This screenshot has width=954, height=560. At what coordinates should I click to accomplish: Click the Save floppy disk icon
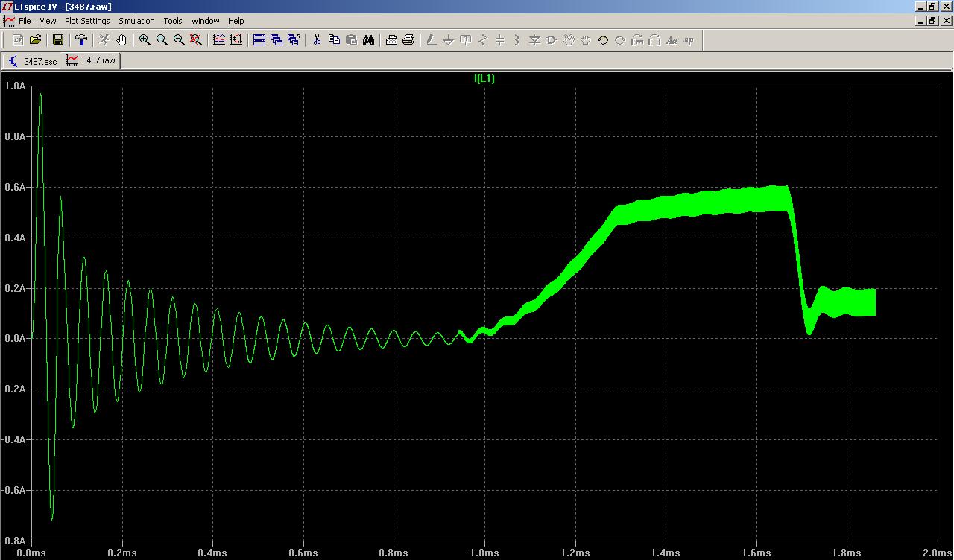coord(57,40)
